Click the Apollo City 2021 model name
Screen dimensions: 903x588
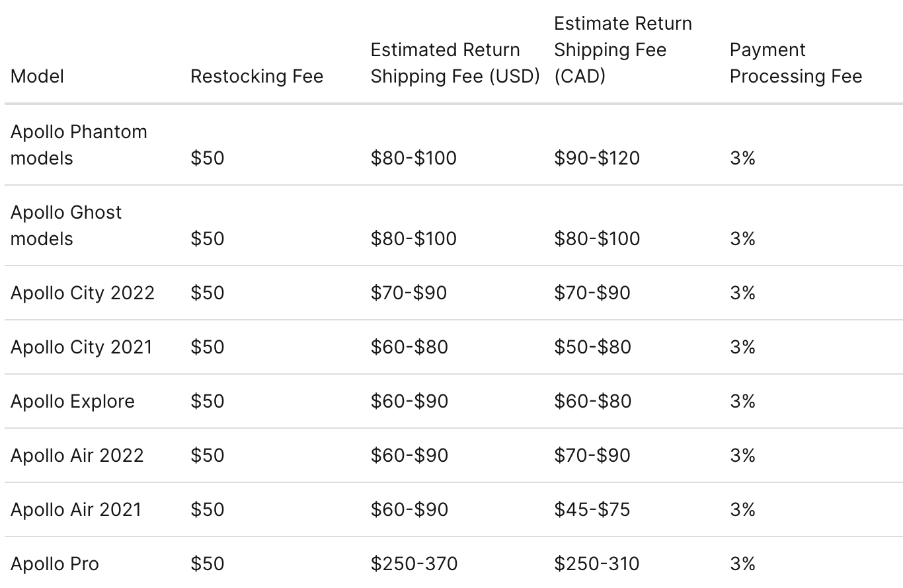pos(81,347)
